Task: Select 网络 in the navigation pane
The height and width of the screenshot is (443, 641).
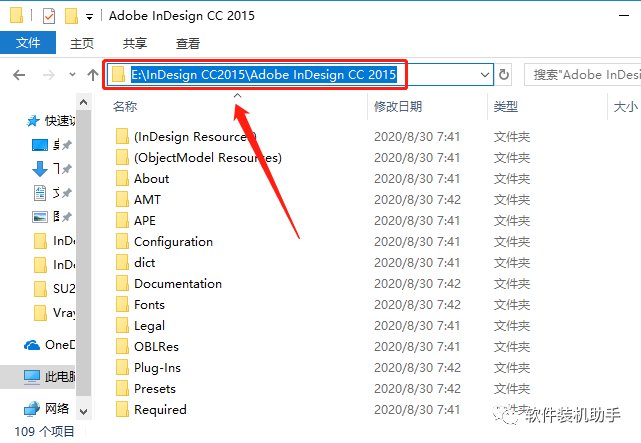Action: click(46, 408)
